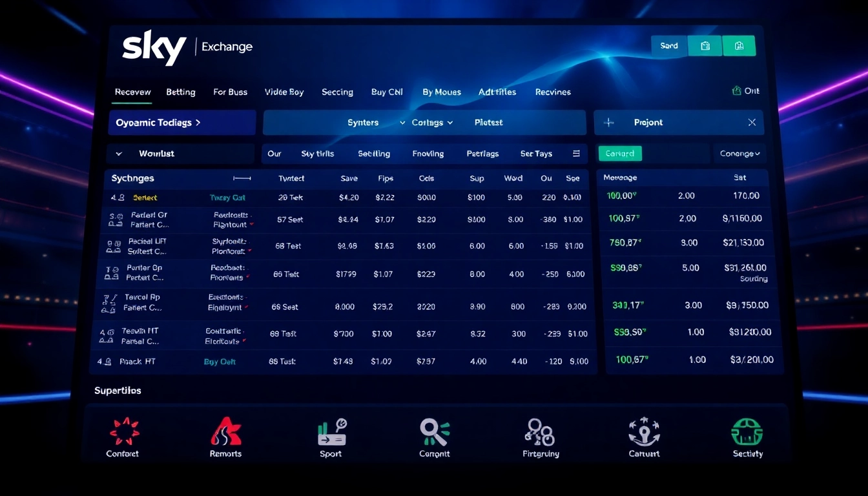Click the bright green document icon button

coord(739,46)
